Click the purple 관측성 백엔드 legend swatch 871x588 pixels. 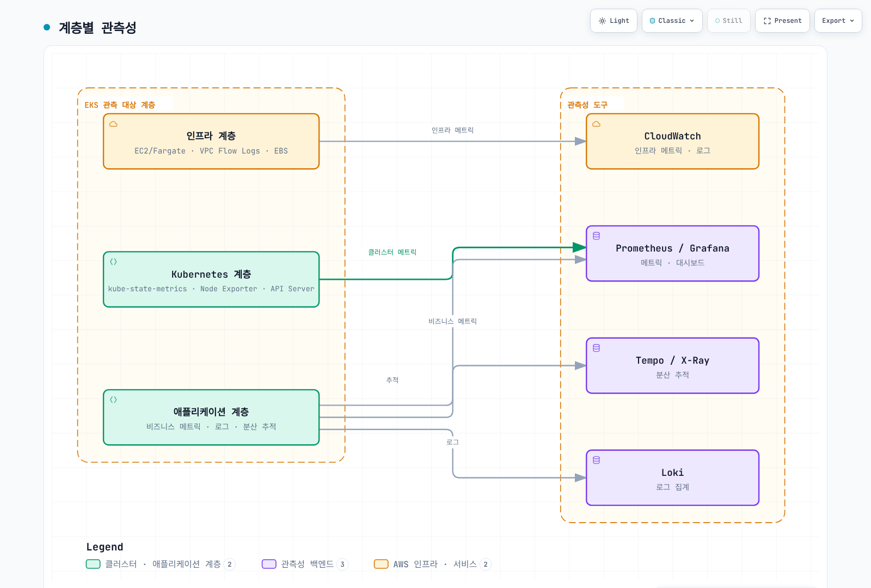[x=269, y=564]
